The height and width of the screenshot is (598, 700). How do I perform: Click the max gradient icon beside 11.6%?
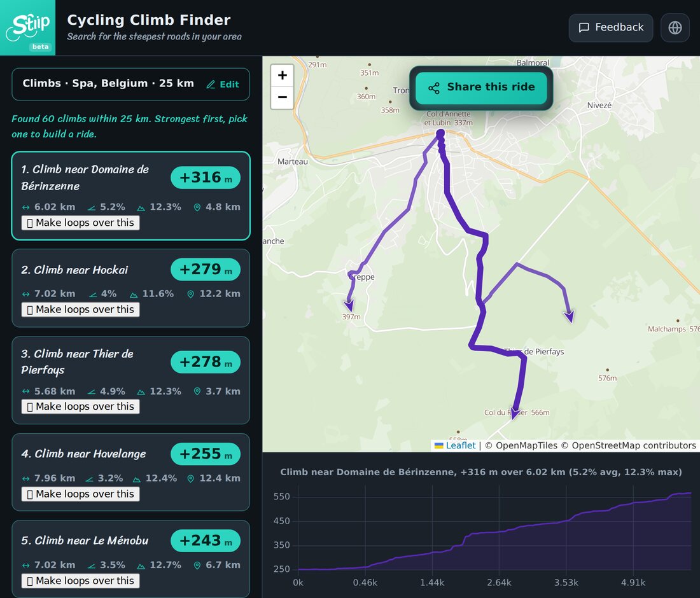click(134, 295)
